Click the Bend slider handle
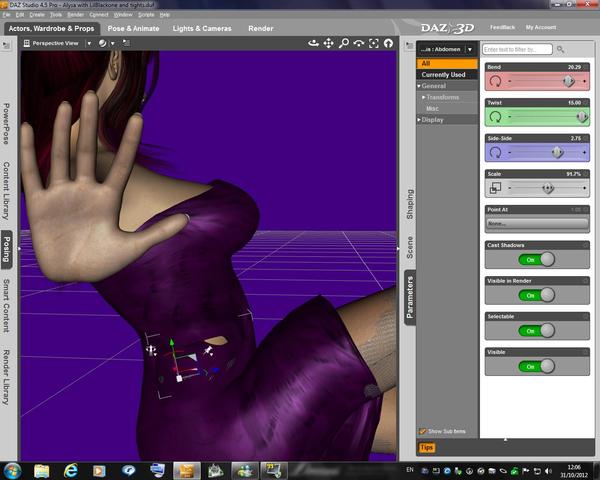This screenshot has width=600, height=480. point(569,81)
